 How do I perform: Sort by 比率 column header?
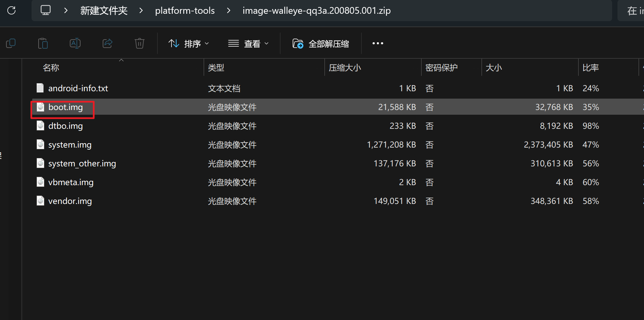[591, 67]
